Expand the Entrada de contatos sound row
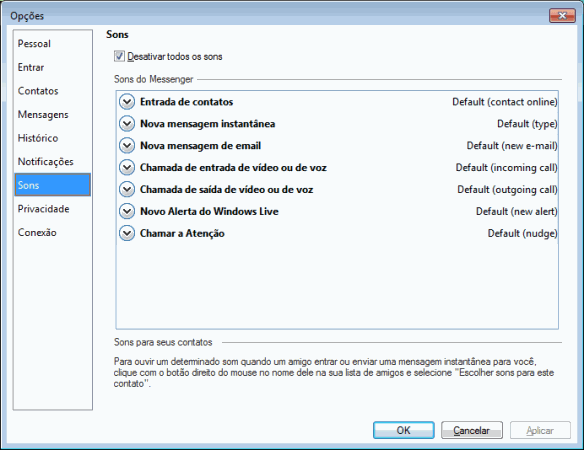The height and width of the screenshot is (450, 584). (x=127, y=102)
